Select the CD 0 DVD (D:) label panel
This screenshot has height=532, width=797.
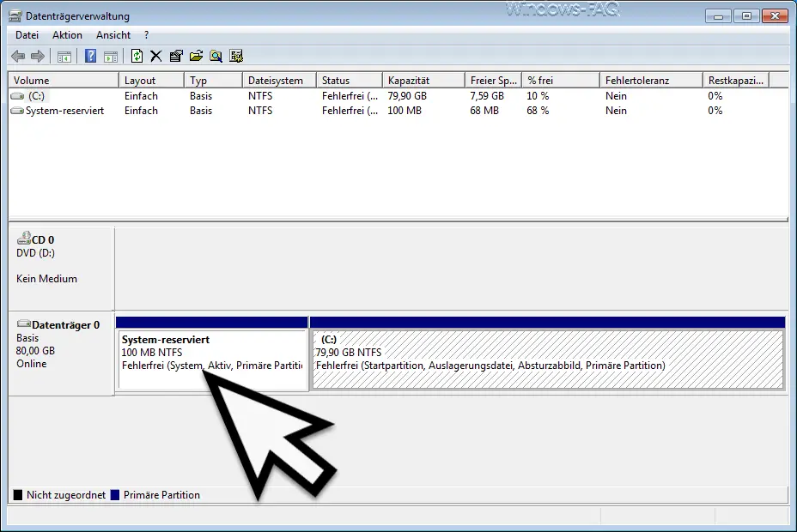coord(62,268)
